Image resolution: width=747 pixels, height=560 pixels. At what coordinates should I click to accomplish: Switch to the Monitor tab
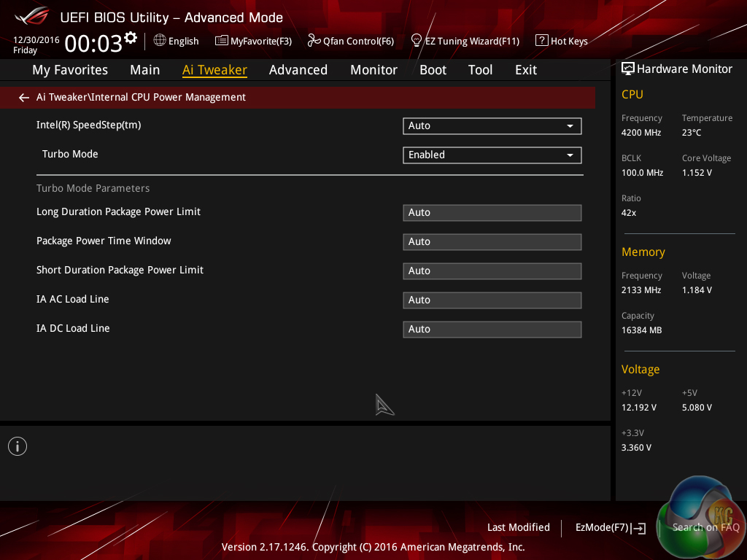[x=373, y=70]
